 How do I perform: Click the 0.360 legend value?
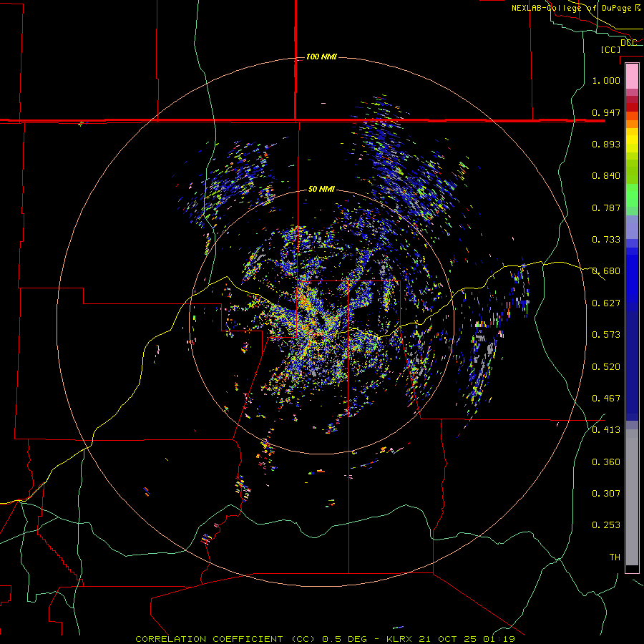coord(606,462)
